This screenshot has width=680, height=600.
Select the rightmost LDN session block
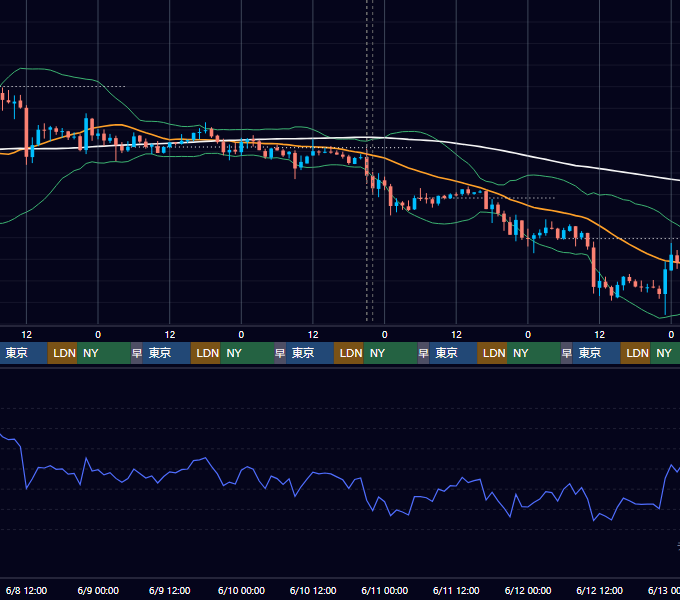[x=635, y=353]
